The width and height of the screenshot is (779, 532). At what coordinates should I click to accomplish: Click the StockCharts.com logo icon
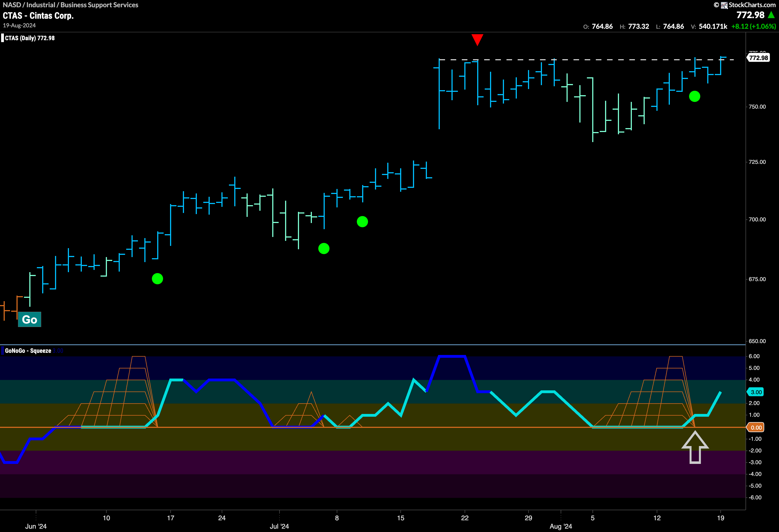724,5
